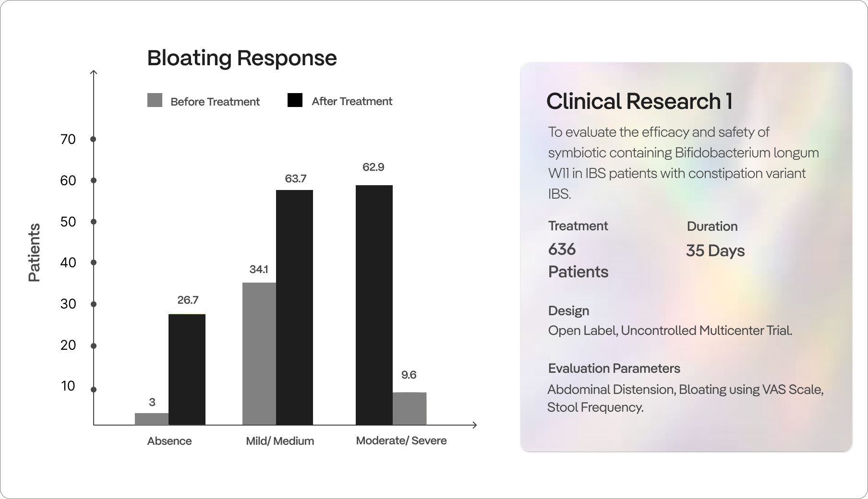Screen dimensions: 868x499
Task: Click the upward arrowhead on the vertical axis
Action: 94,72
